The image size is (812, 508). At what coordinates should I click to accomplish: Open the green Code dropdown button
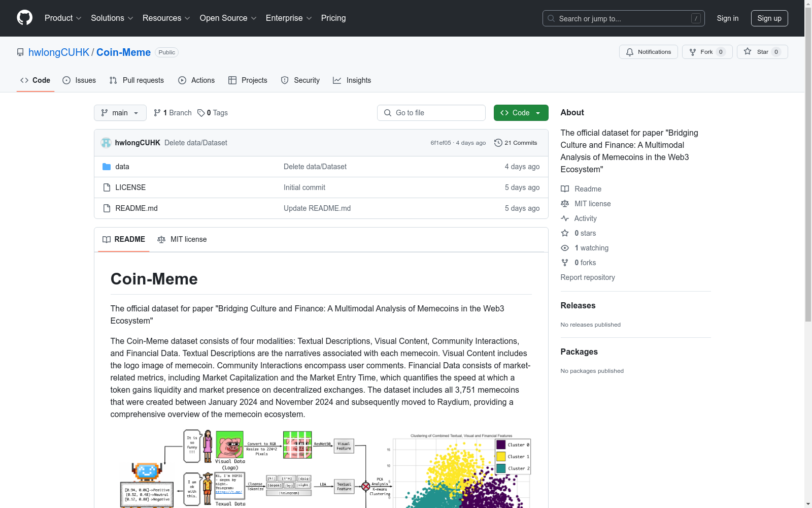pyautogui.click(x=521, y=113)
